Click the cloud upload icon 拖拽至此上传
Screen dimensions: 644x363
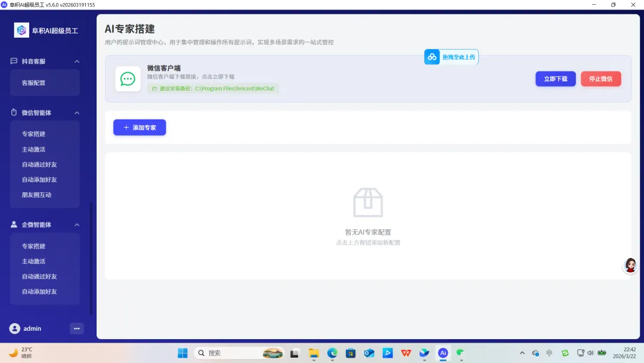432,57
